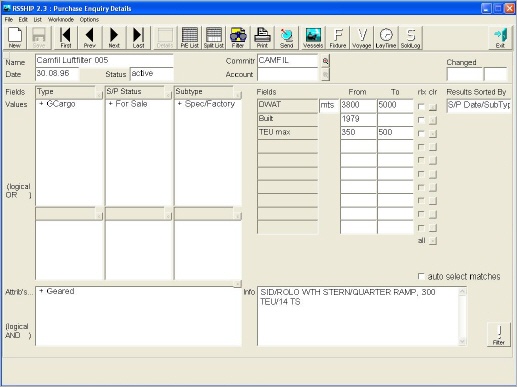Select the Spec/Factory subtype value
The height and width of the screenshot is (387, 517).
tap(210, 104)
